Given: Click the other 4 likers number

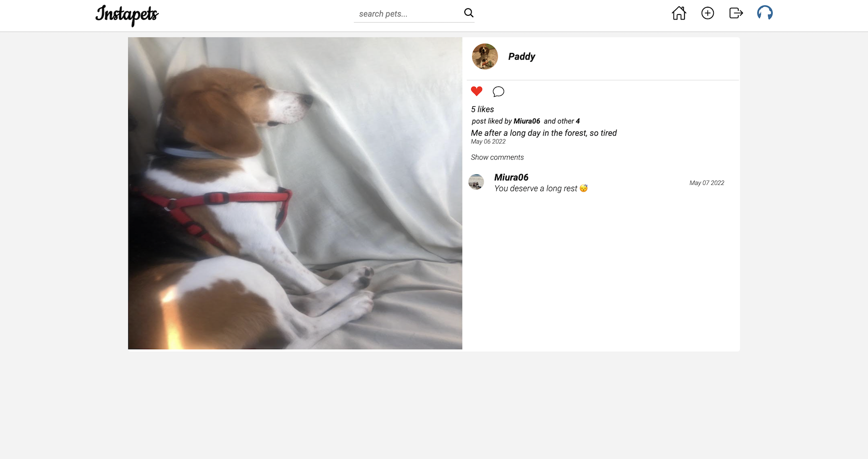Looking at the screenshot, I should [x=578, y=121].
